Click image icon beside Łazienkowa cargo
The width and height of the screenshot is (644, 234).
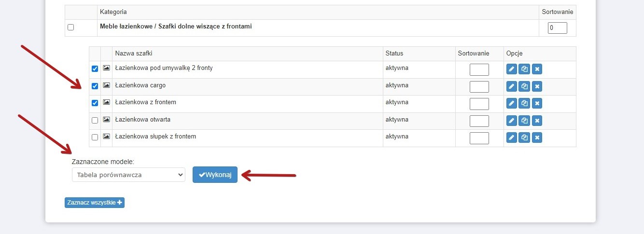pos(106,85)
